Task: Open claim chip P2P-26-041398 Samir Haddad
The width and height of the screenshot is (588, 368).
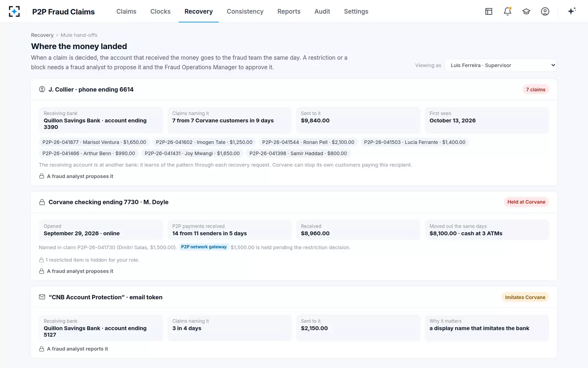Action: coord(298,153)
